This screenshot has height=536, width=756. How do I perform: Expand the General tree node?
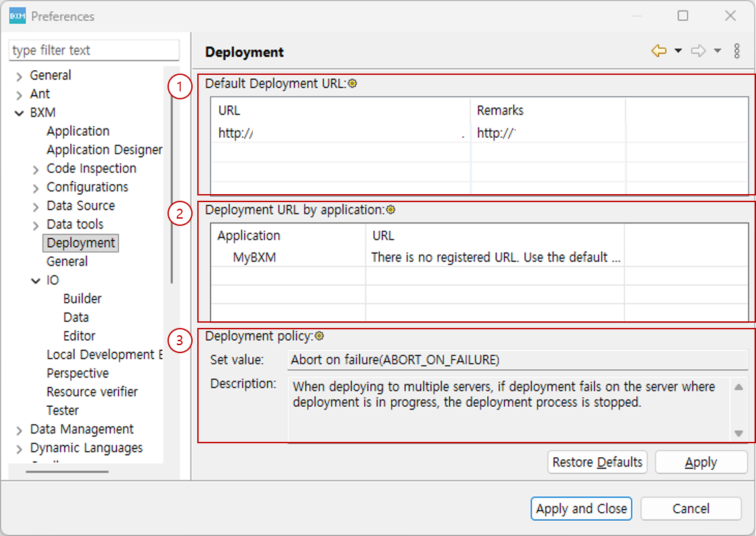[x=19, y=76]
